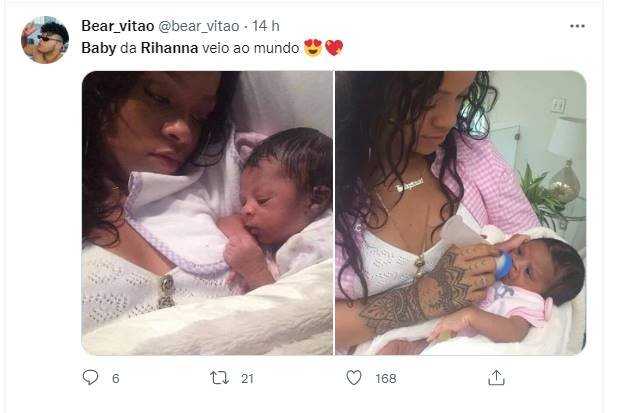Click the reply speech bubble icon
Image resolution: width=617 pixels, height=413 pixels.
tap(90, 378)
